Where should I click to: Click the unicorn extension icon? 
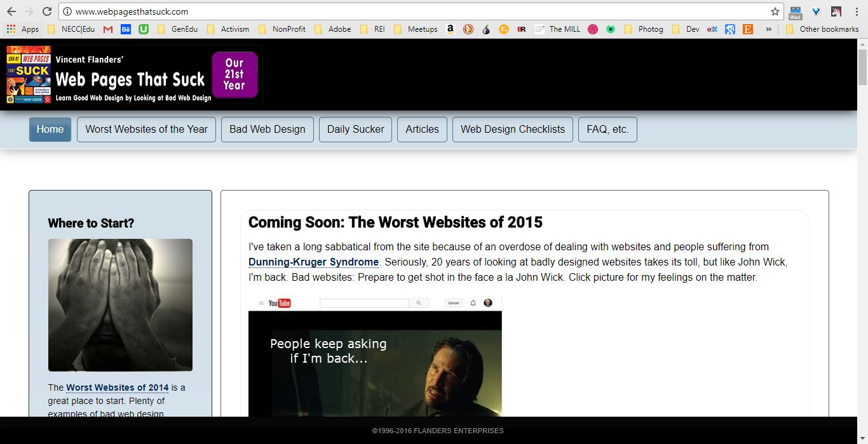coord(836,11)
